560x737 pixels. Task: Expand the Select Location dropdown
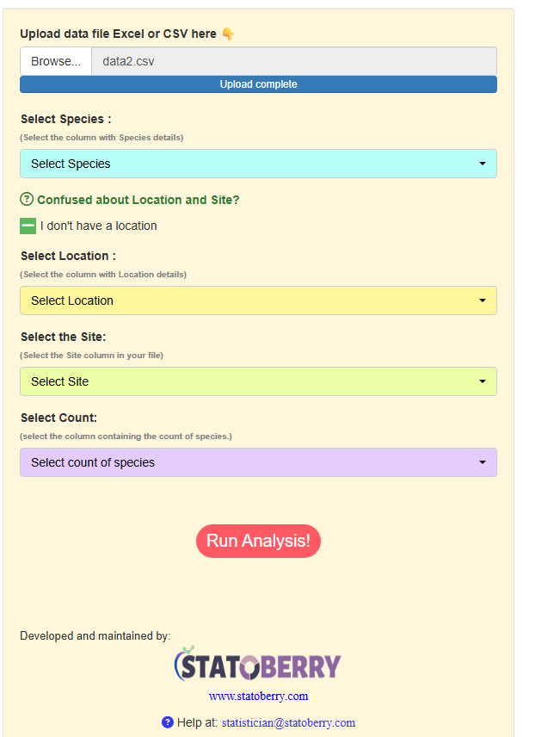(x=258, y=300)
